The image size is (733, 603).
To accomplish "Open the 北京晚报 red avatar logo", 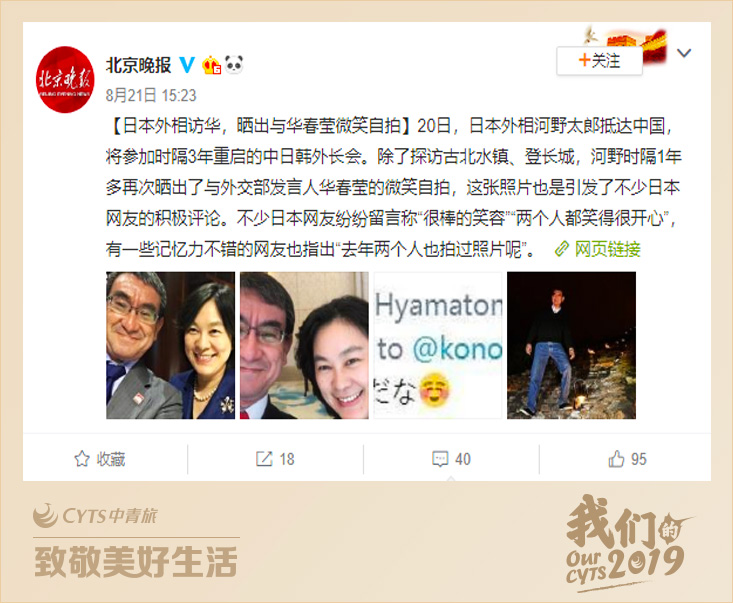I will point(65,79).
